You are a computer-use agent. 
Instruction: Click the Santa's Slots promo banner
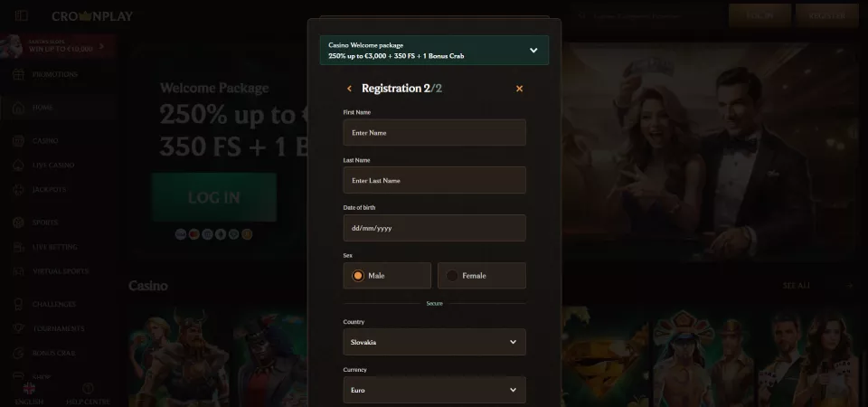click(58, 45)
